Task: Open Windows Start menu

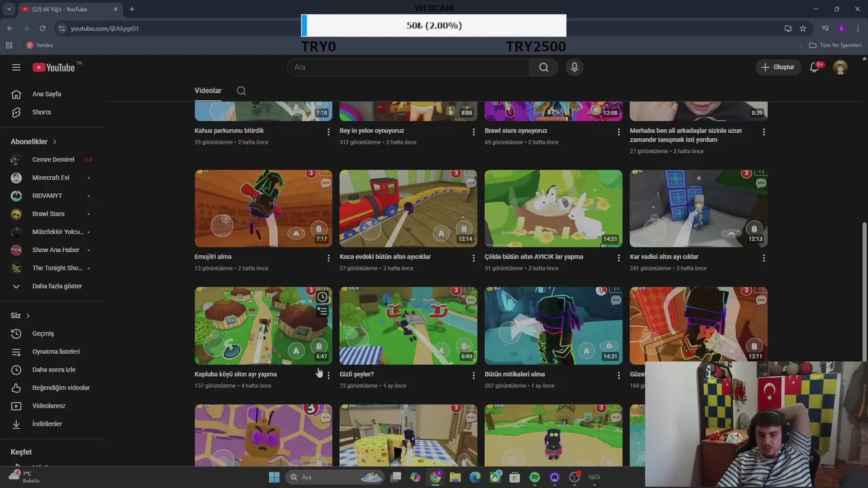Action: [274, 477]
